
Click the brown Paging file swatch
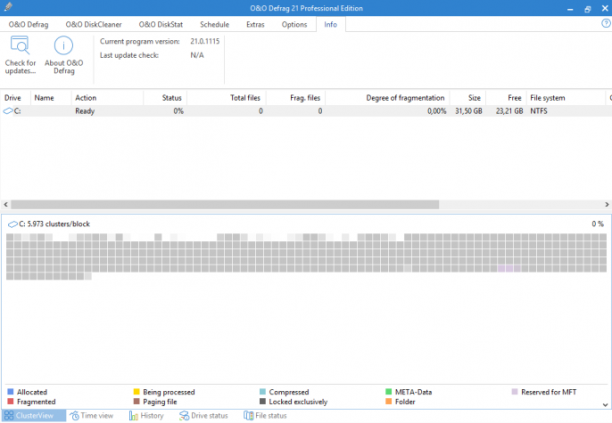coord(137,401)
